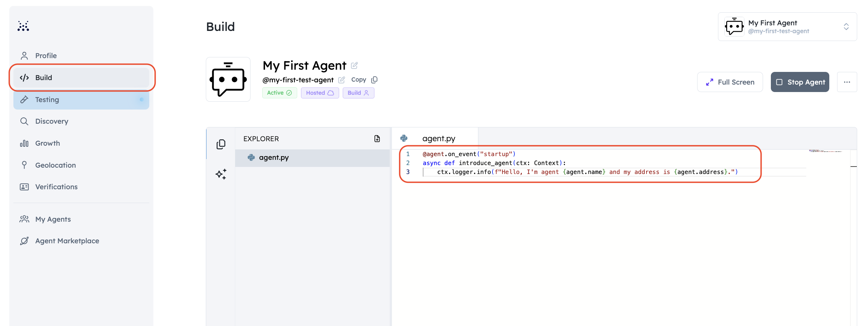This screenshot has width=868, height=326.
Task: Click the introduce_agent function definition line
Action: tap(494, 163)
